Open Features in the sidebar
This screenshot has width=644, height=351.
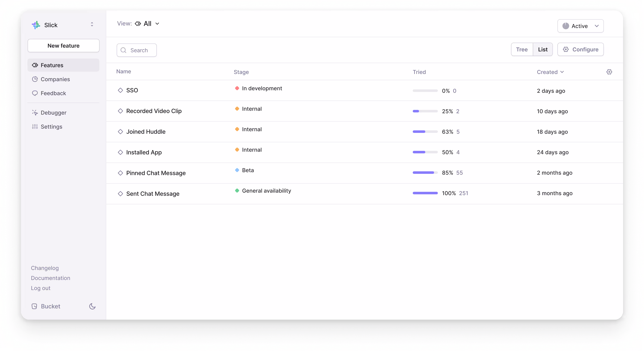click(x=64, y=65)
